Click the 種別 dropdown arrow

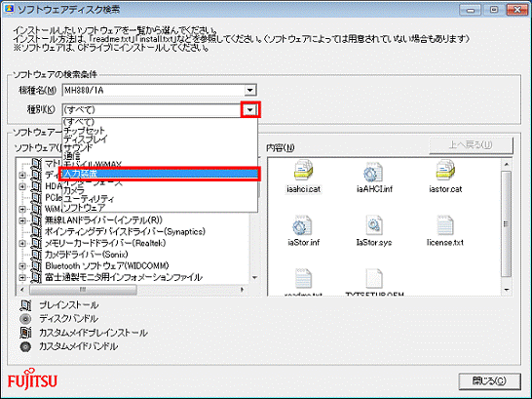250,109
